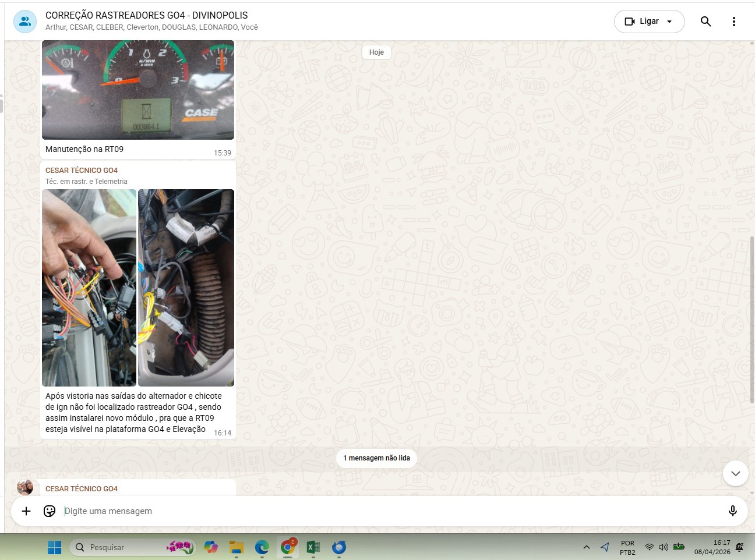
Task: Launch Excel from the taskbar
Action: (x=313, y=547)
